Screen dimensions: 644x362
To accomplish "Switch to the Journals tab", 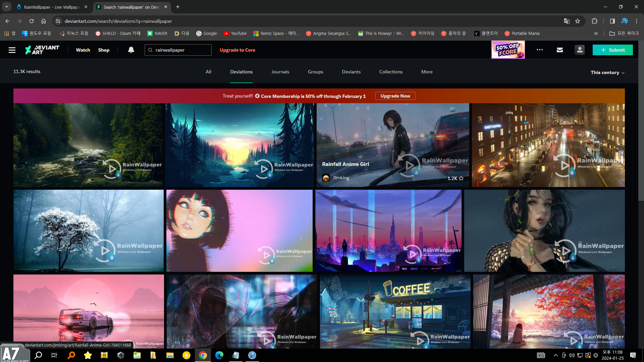I will 280,72.
